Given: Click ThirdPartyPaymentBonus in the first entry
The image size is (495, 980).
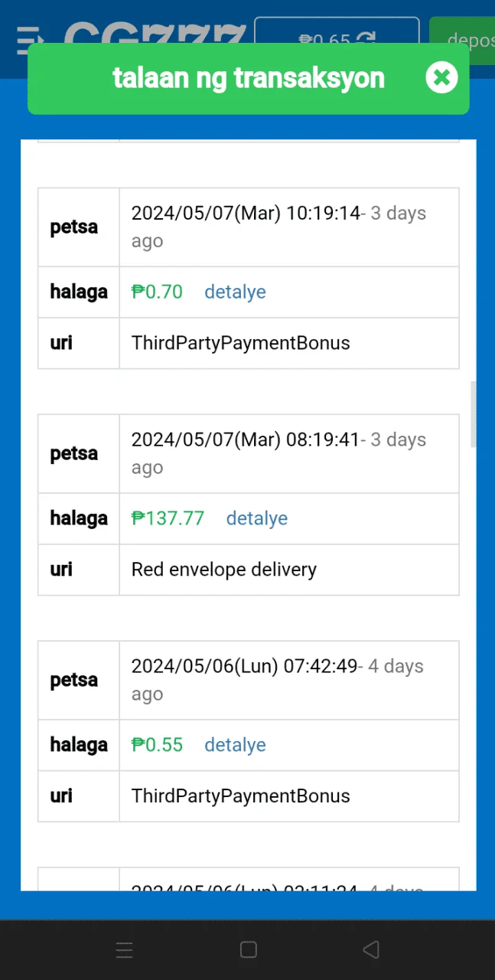Looking at the screenshot, I should coord(241,343).
